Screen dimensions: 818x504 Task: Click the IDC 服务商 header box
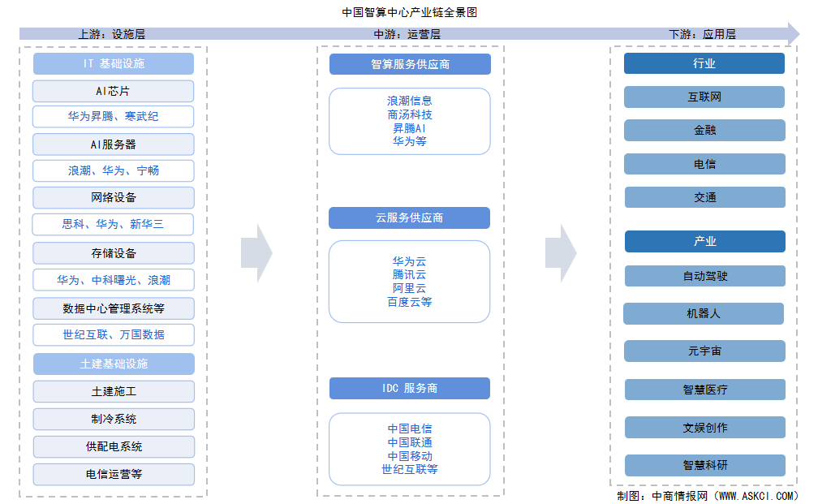[410, 388]
